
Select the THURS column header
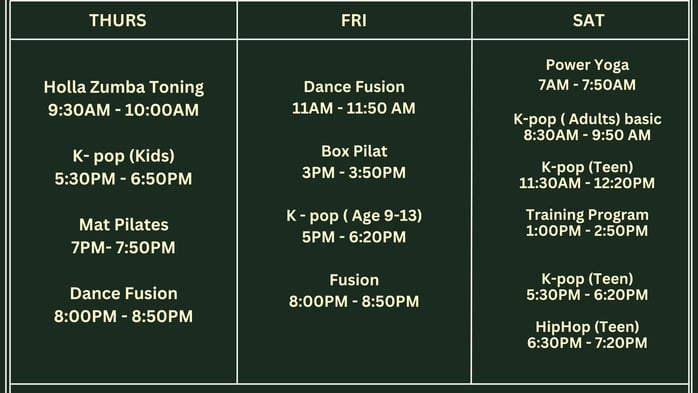[x=118, y=20]
